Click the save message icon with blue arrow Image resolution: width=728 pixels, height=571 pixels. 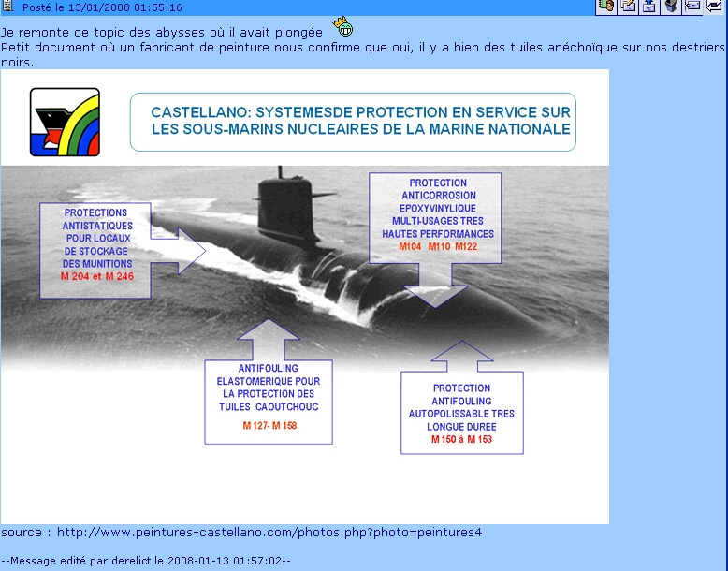click(649, 7)
